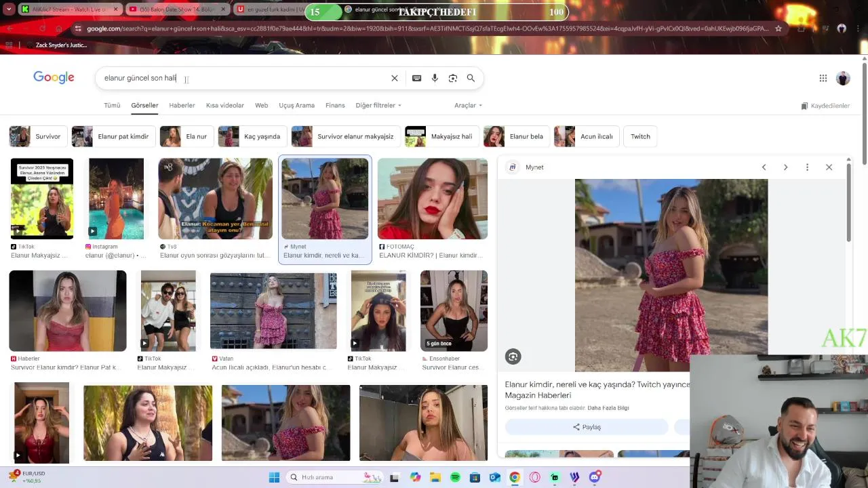The height and width of the screenshot is (488, 868).
Task: Filter results by Ela nur chip
Action: tap(186, 136)
